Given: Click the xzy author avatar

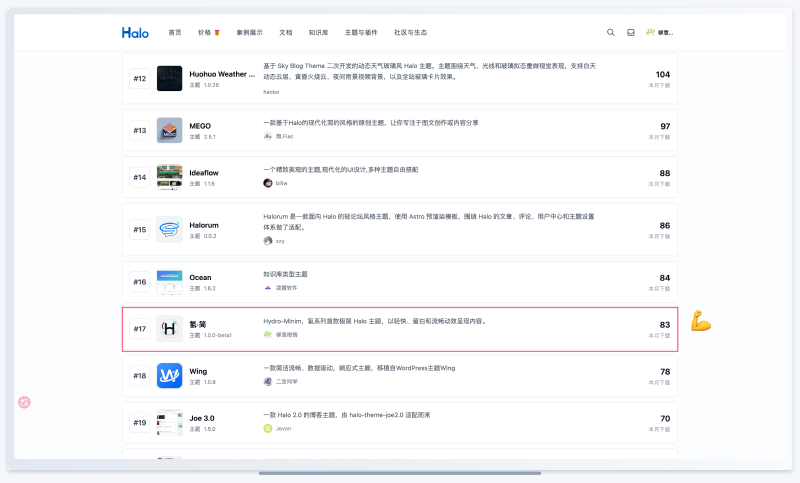Looking at the screenshot, I should pos(268,241).
